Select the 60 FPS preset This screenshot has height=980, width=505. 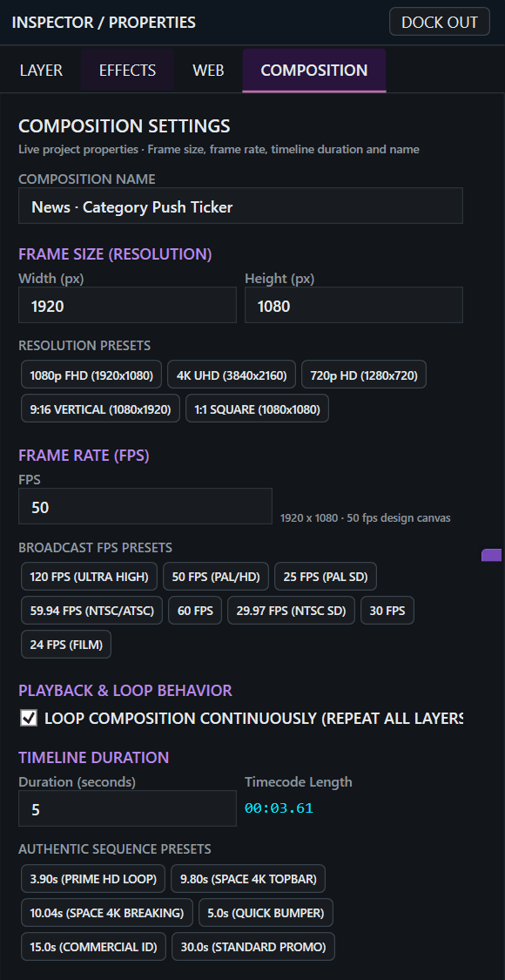click(195, 610)
